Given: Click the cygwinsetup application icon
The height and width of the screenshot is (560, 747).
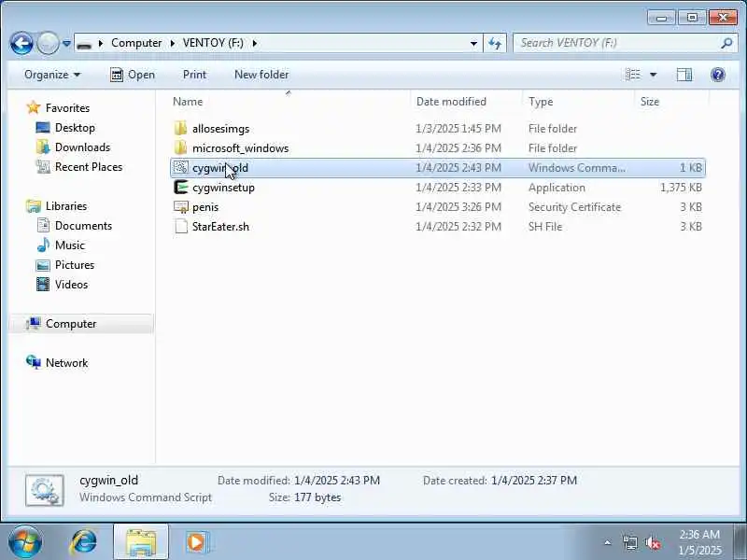Looking at the screenshot, I should pyautogui.click(x=180, y=188).
